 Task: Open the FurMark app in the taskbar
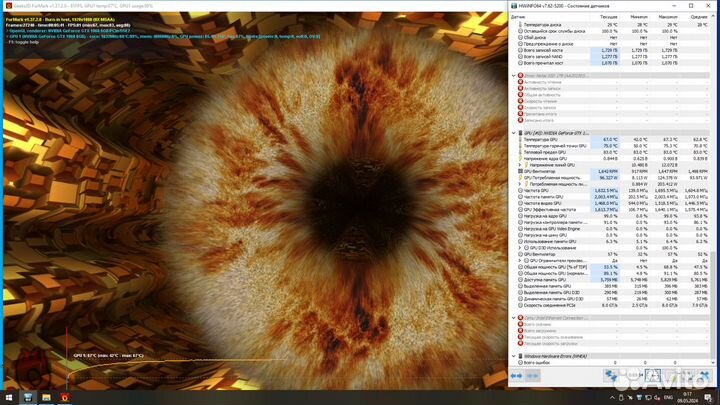point(66,397)
